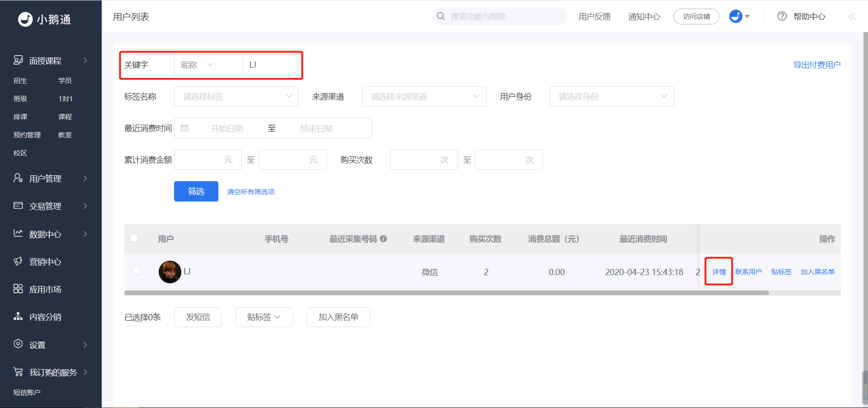Viewport: 868px width, 408px height.
Task: Click the double-chevron collapse panel icon
Action: (x=852, y=17)
